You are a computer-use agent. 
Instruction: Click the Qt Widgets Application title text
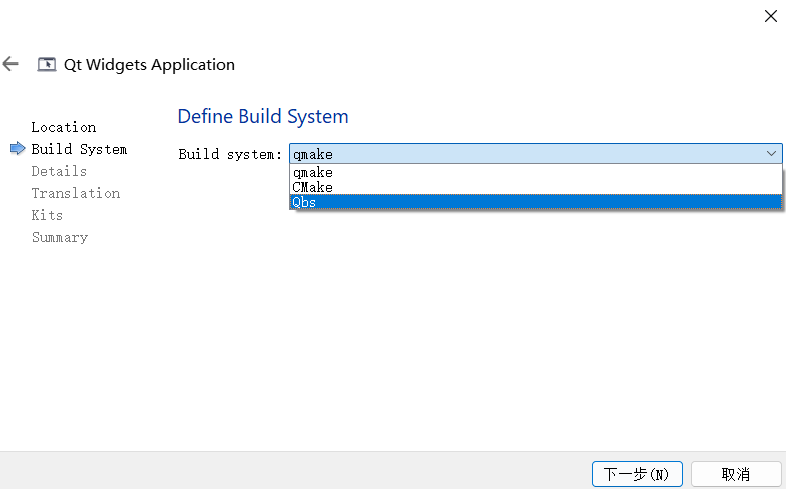[x=149, y=65]
